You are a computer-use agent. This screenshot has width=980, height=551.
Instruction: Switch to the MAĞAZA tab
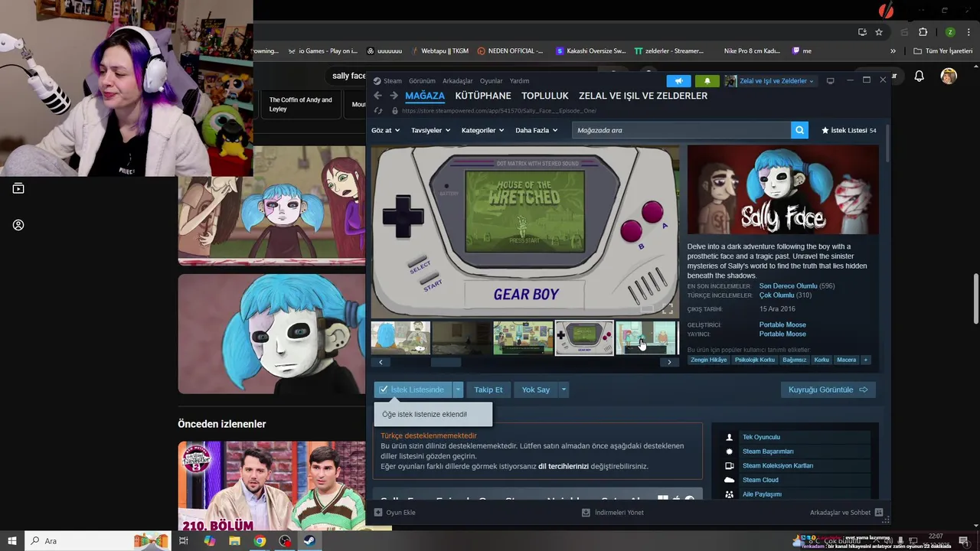425,96
